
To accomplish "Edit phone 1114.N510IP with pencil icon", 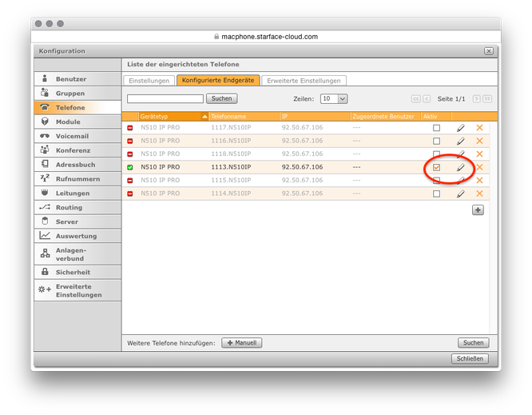I will pyautogui.click(x=460, y=194).
